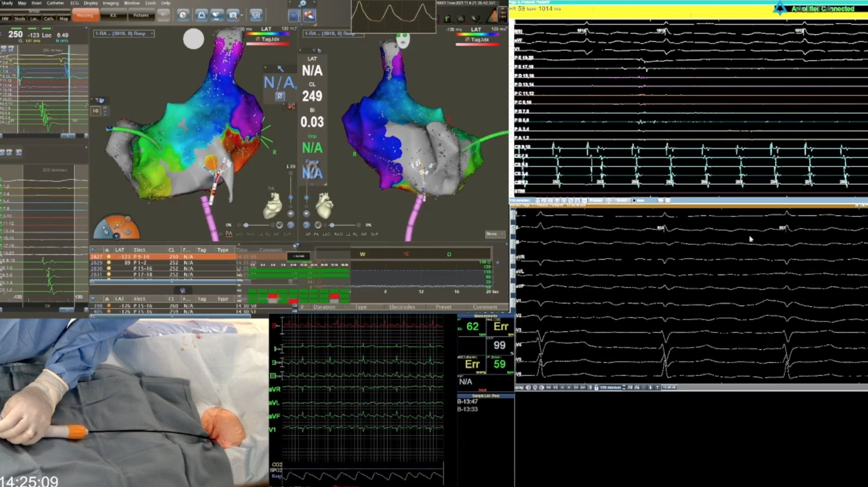
Task: Click the Study setup button
Action: click(19, 18)
